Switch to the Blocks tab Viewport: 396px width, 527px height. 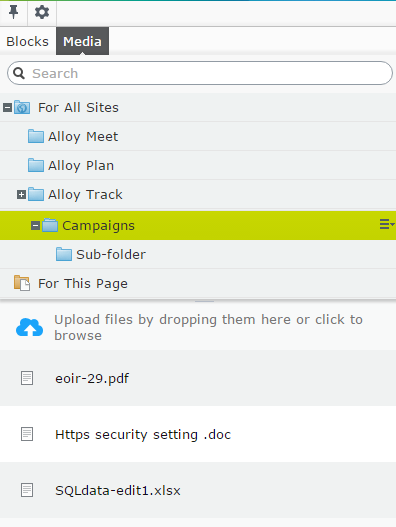click(28, 41)
